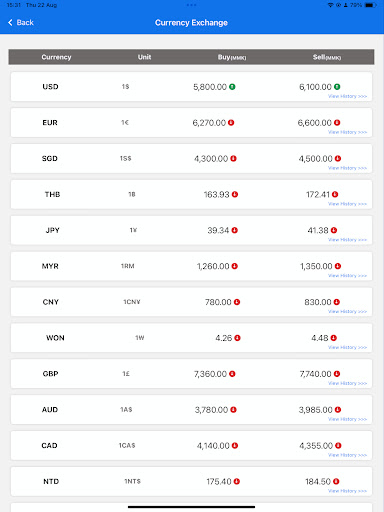Click green up indicator beside USD sell 6,100.00
The image size is (384, 512).
337,87
